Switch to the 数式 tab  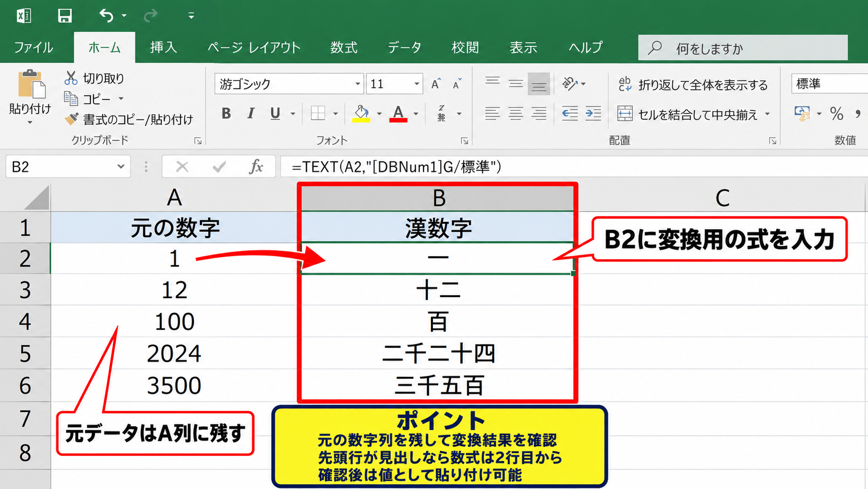pyautogui.click(x=344, y=48)
